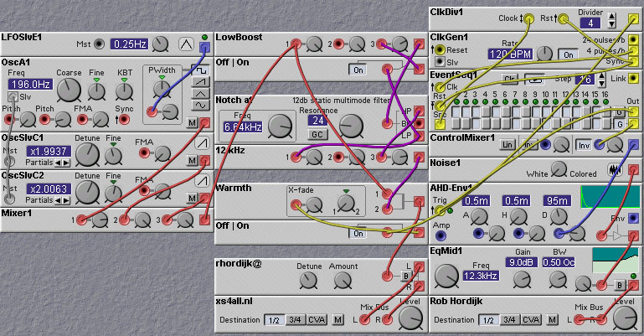Screen dimensions: 644x336
Task: Click the OscSlvC1 Partials right arrow
Action: [65, 163]
